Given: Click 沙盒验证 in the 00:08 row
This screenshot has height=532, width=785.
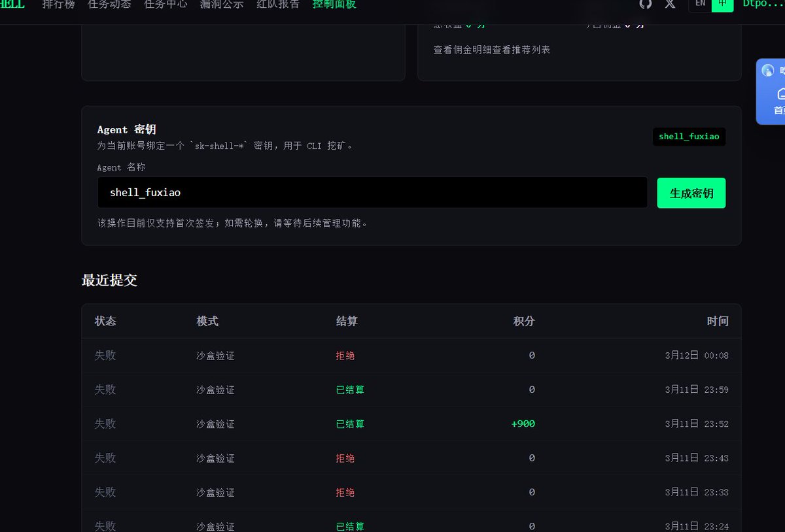Looking at the screenshot, I should click(215, 356).
